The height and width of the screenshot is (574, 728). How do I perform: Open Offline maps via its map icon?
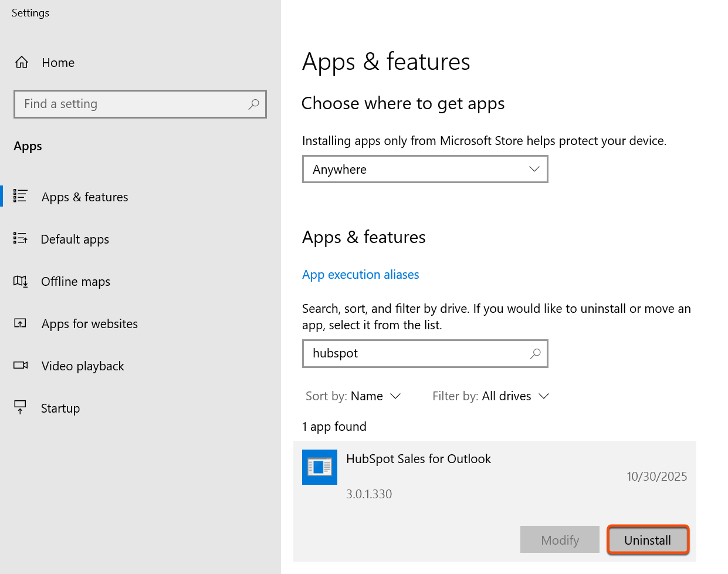tap(21, 281)
